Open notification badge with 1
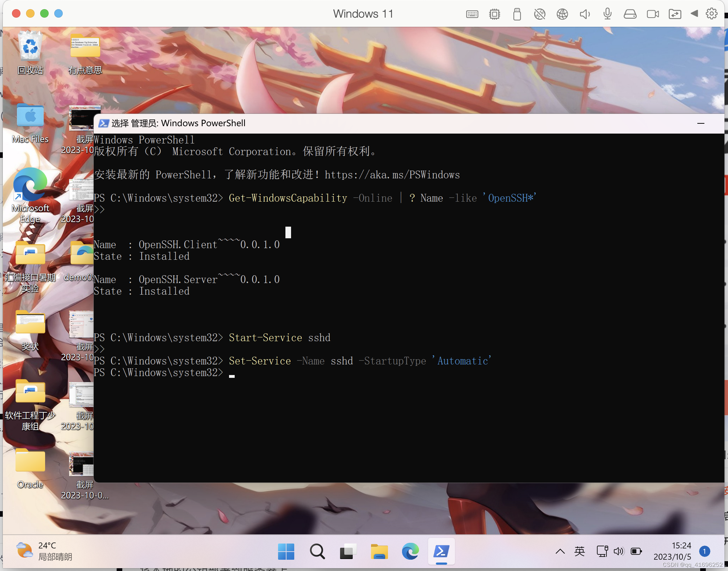Screen dimensions: 728x571 (x=704, y=551)
